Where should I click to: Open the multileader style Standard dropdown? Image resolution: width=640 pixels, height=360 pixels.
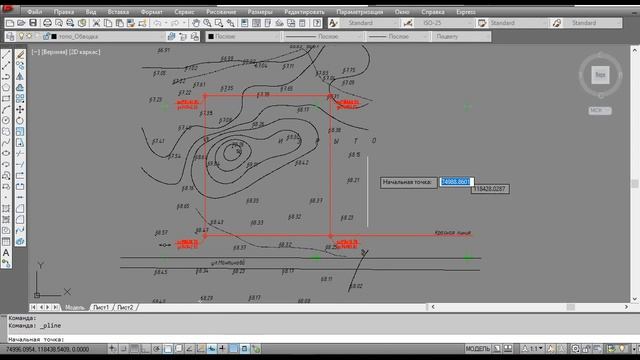coord(593,23)
